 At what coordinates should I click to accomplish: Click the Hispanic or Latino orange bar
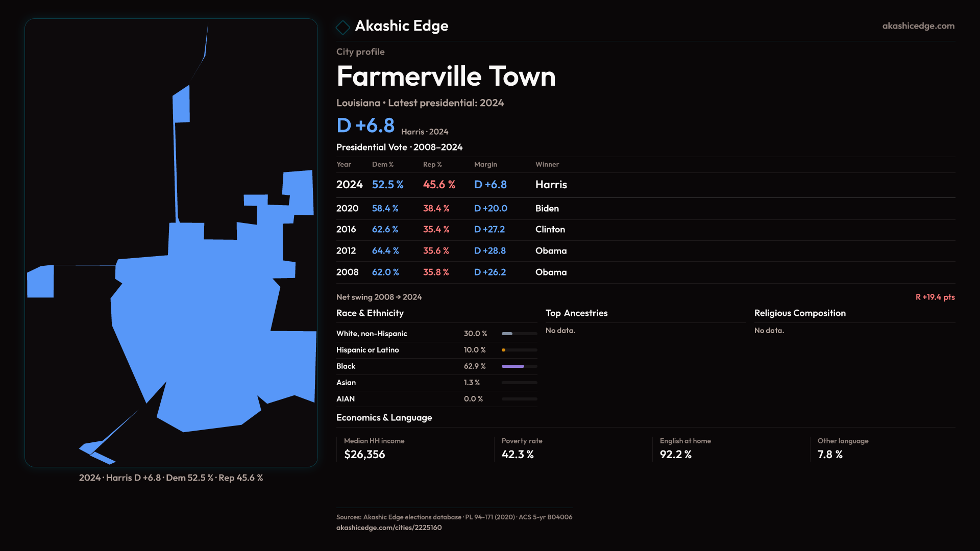pos(504,350)
